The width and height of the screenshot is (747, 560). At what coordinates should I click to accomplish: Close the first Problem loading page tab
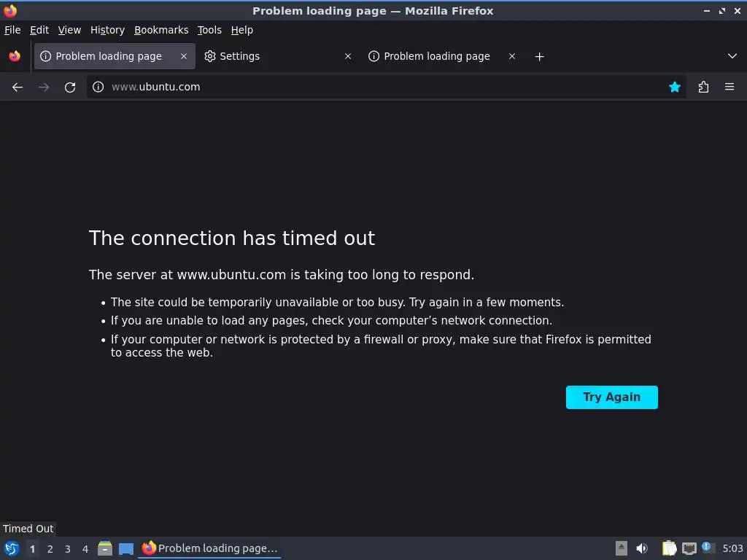184,56
